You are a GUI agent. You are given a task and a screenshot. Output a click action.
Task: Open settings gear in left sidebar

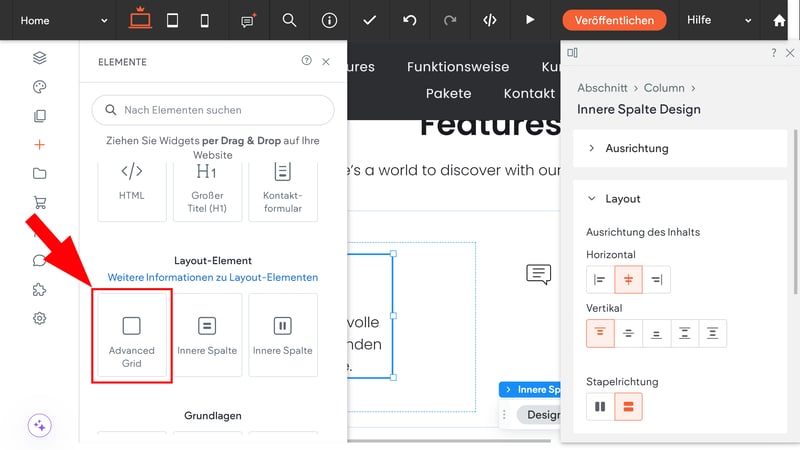[x=40, y=318]
